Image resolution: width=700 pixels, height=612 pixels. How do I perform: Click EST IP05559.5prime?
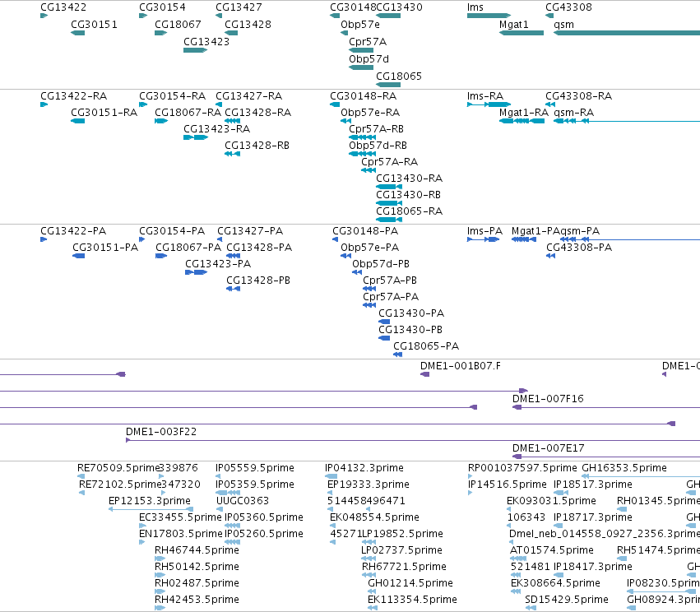255,468
